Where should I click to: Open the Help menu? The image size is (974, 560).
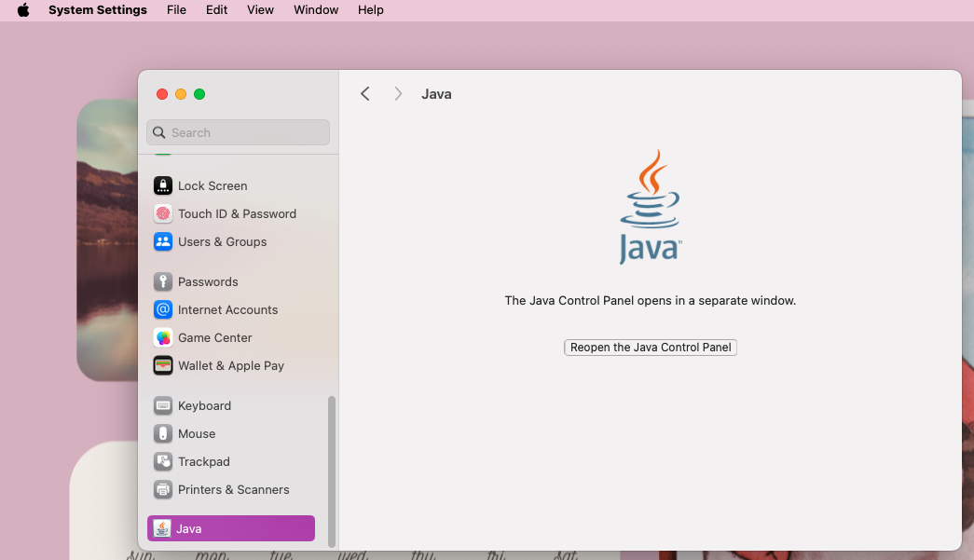tap(371, 10)
